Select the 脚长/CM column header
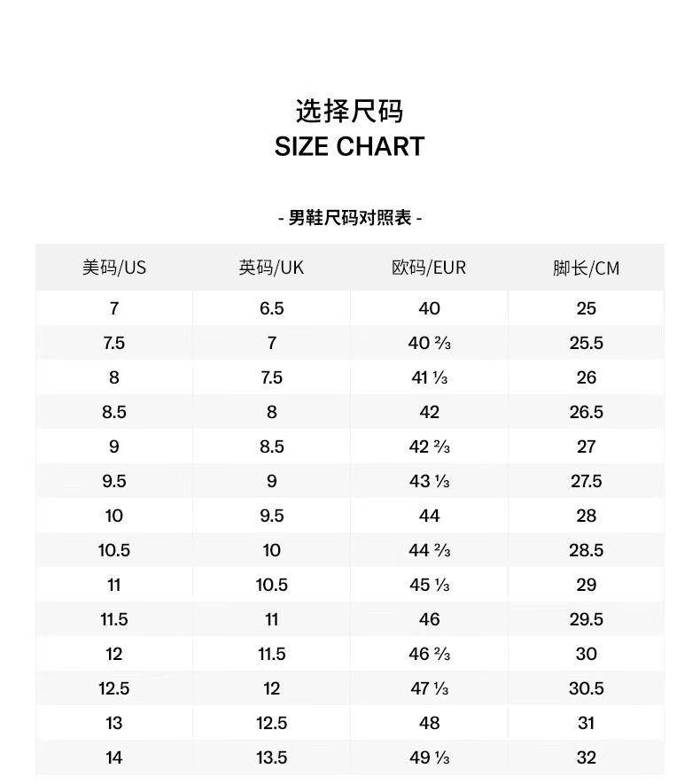Viewport: 700px width, 784px height. click(x=586, y=268)
